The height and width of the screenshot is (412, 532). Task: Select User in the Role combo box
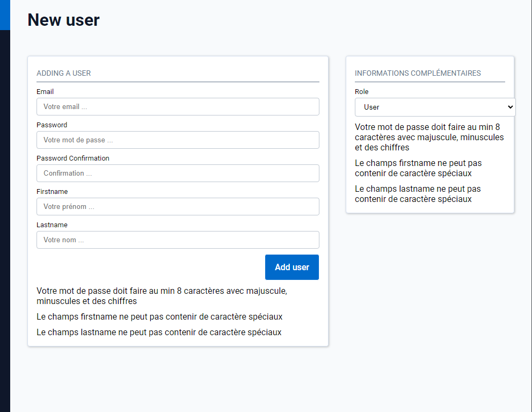pyautogui.click(x=435, y=107)
